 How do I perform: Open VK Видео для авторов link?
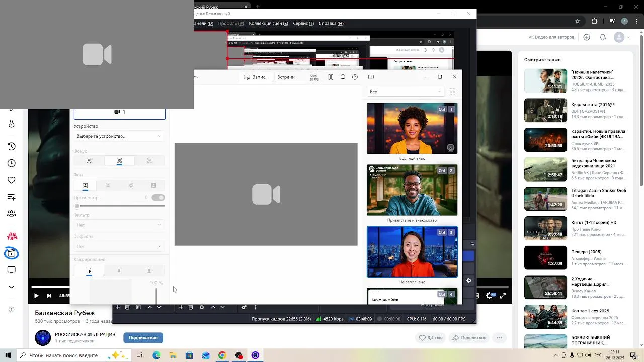pyautogui.click(x=551, y=37)
